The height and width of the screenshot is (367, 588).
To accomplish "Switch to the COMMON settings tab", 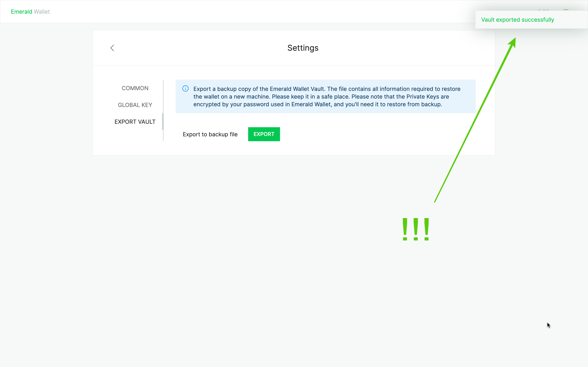I will (x=135, y=88).
